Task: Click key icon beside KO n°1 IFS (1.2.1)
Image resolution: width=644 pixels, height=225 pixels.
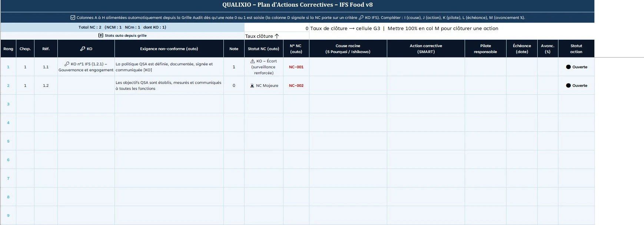Action: [x=67, y=64]
